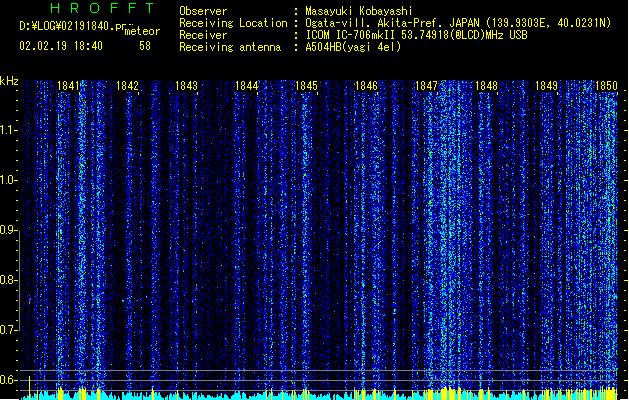Click the 1.0 kHz axis tick label
The image size is (629, 400).
point(8,180)
